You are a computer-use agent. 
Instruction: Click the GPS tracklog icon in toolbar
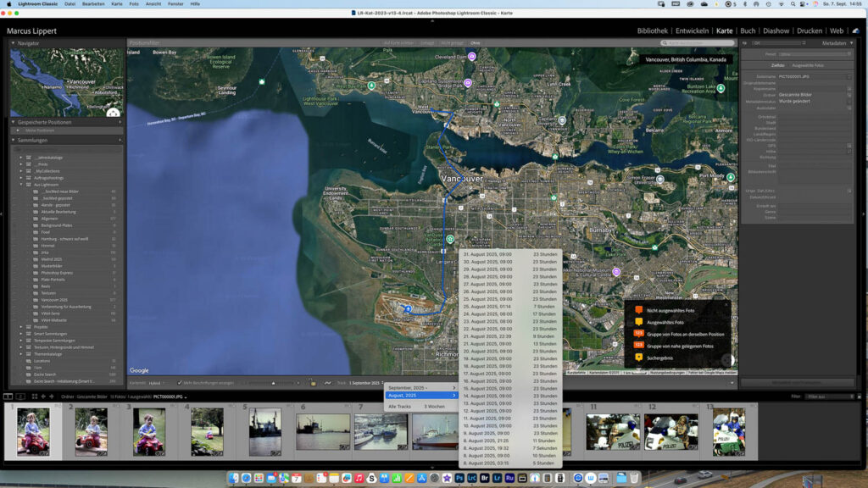[x=328, y=383]
